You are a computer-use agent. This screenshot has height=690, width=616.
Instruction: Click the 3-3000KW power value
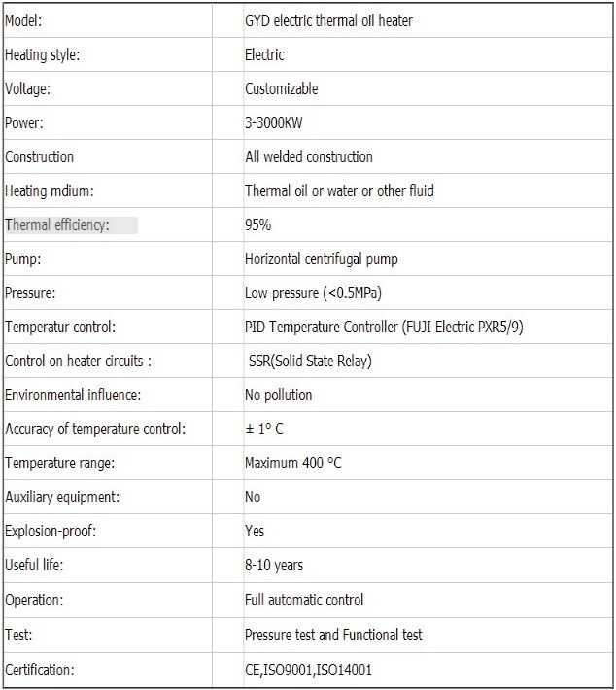274,122
